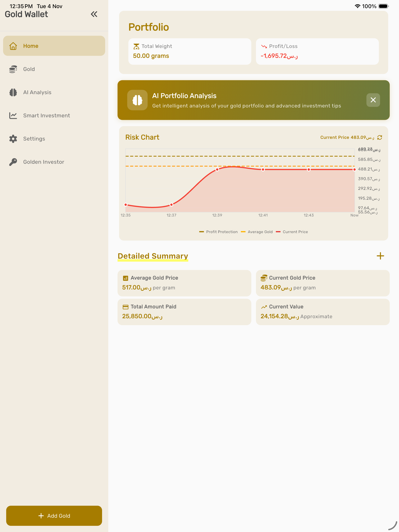399x532 pixels.
Task: Open the Current Gold Price card
Action: [322, 283]
